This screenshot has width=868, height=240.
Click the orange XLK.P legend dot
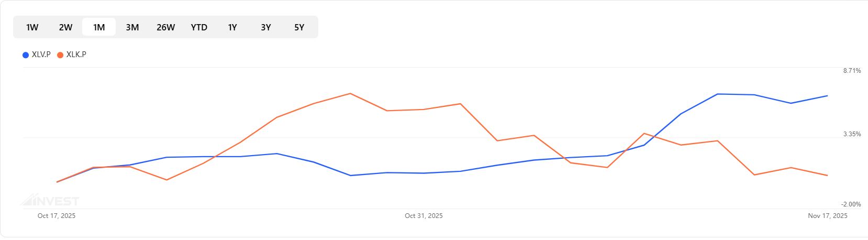tap(60, 55)
